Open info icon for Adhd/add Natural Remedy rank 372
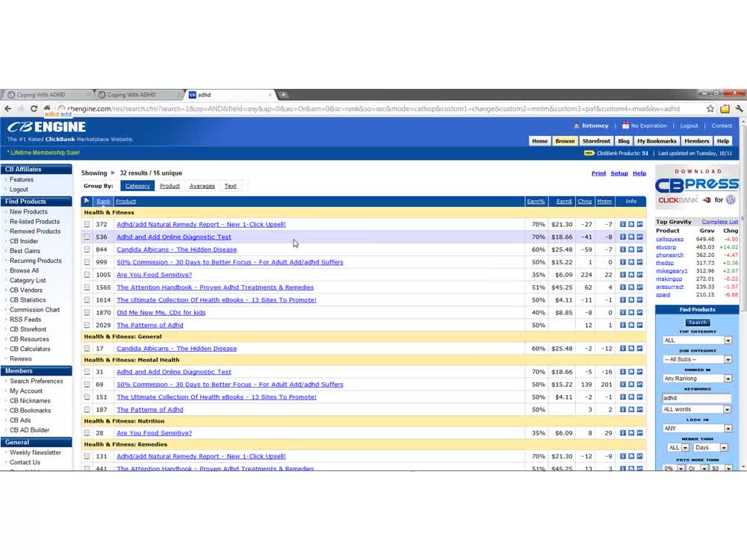747x560 pixels. click(x=623, y=224)
